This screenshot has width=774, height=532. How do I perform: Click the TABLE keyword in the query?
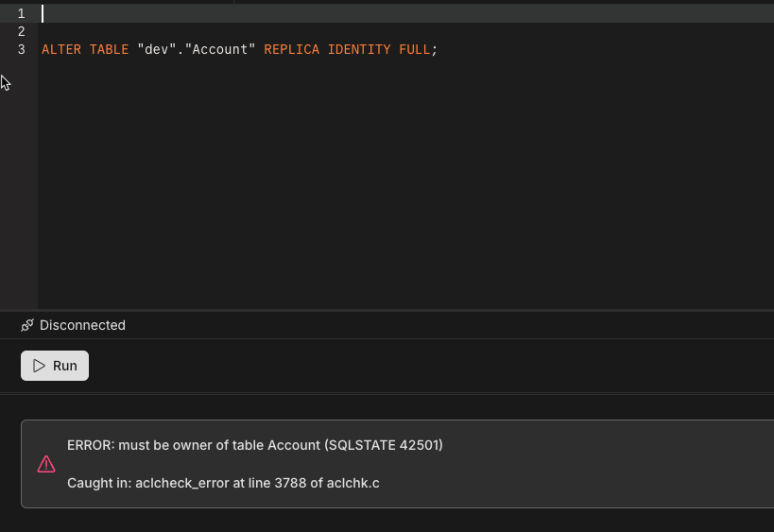tap(109, 49)
